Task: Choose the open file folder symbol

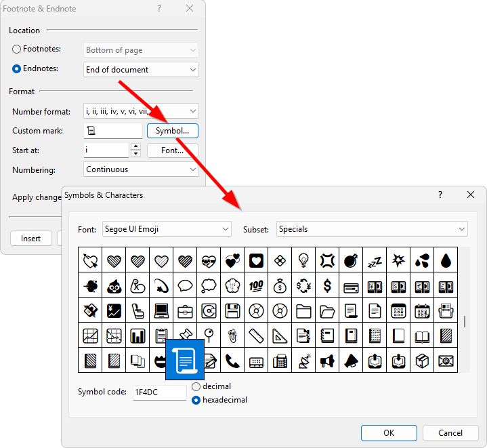Action: click(x=327, y=310)
